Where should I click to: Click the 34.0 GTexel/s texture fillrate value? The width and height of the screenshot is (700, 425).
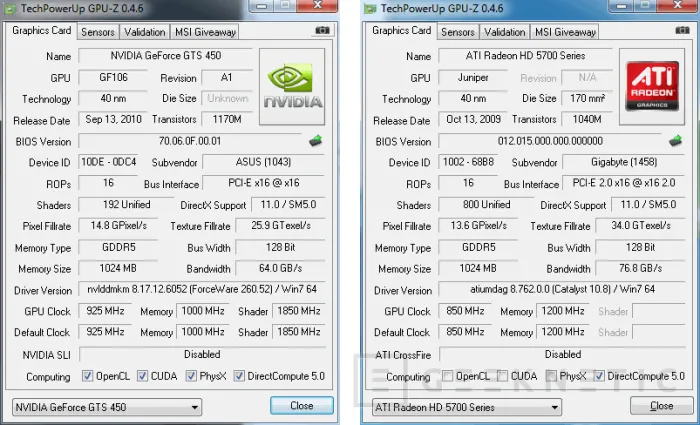tap(641, 225)
